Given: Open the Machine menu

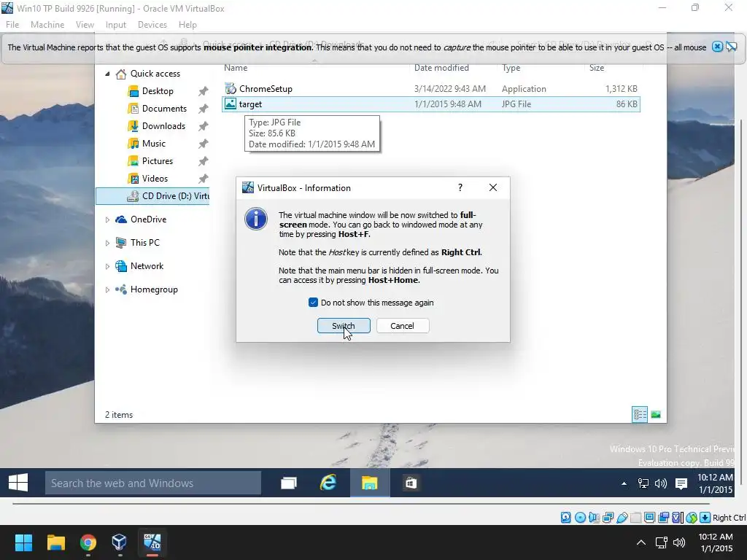Looking at the screenshot, I should point(47,25).
